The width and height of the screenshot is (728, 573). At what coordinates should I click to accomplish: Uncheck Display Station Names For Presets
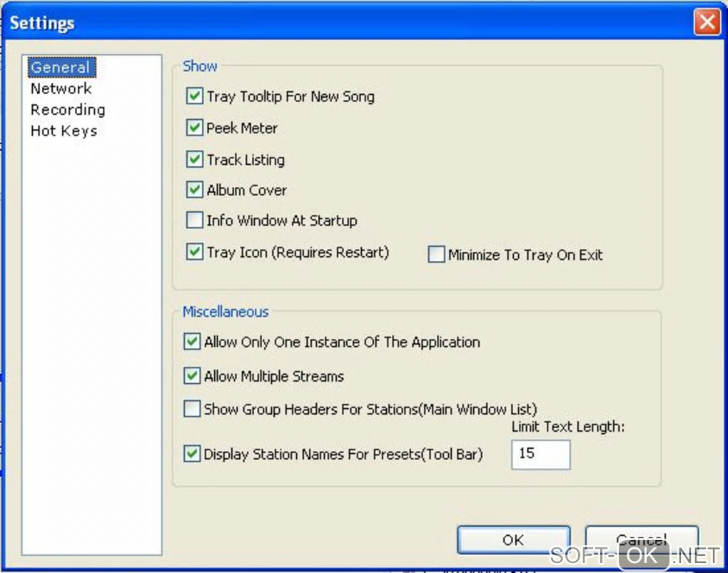point(192,454)
